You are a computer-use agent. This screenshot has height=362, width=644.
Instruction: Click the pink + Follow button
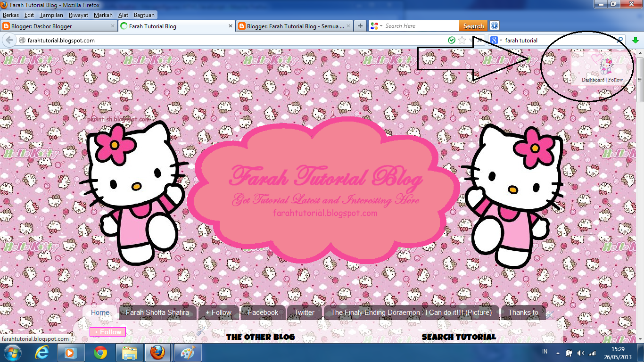pos(107,332)
